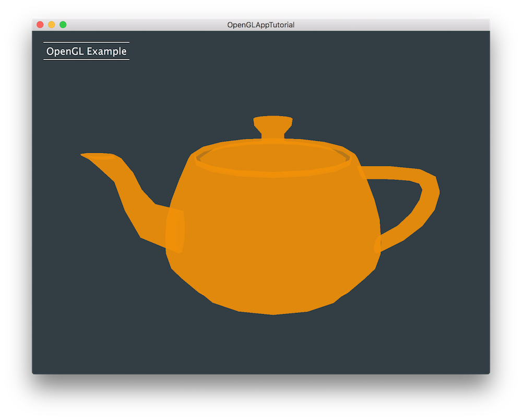
Task: Click the line below the OpenGL Example label
Action: coord(87,59)
